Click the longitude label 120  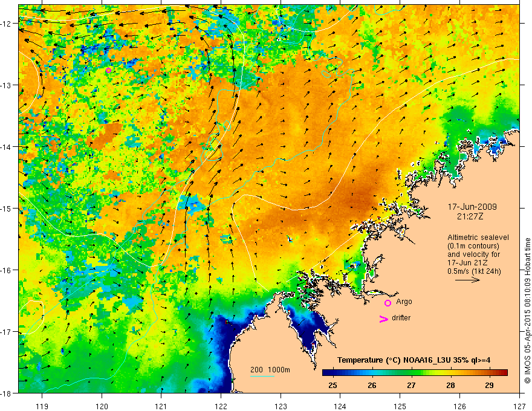click(102, 406)
